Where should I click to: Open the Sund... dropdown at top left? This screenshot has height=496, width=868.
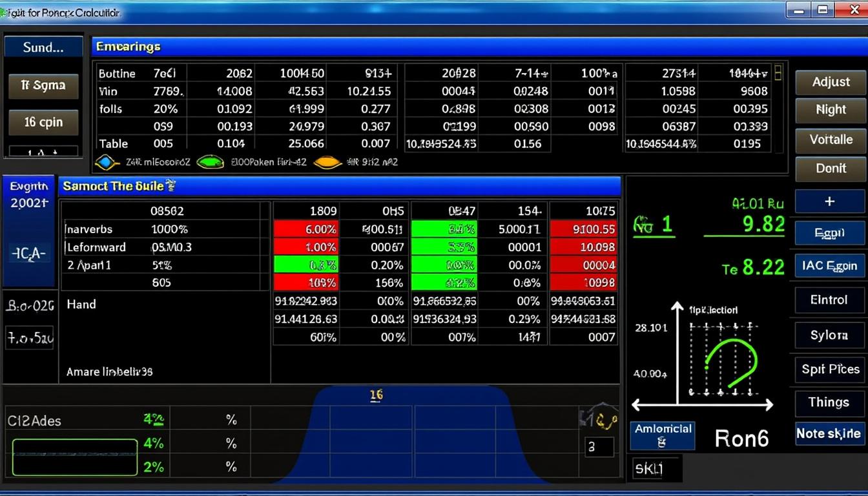coord(43,47)
